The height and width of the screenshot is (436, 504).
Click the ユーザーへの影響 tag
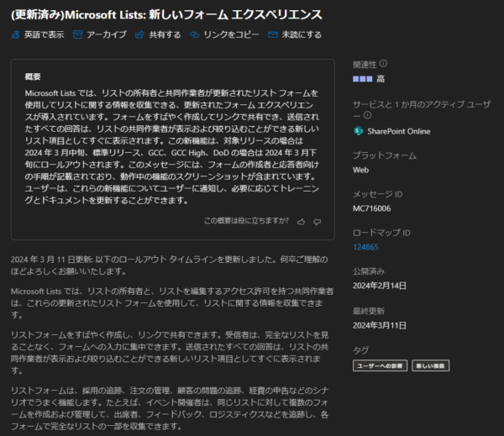coord(380,365)
